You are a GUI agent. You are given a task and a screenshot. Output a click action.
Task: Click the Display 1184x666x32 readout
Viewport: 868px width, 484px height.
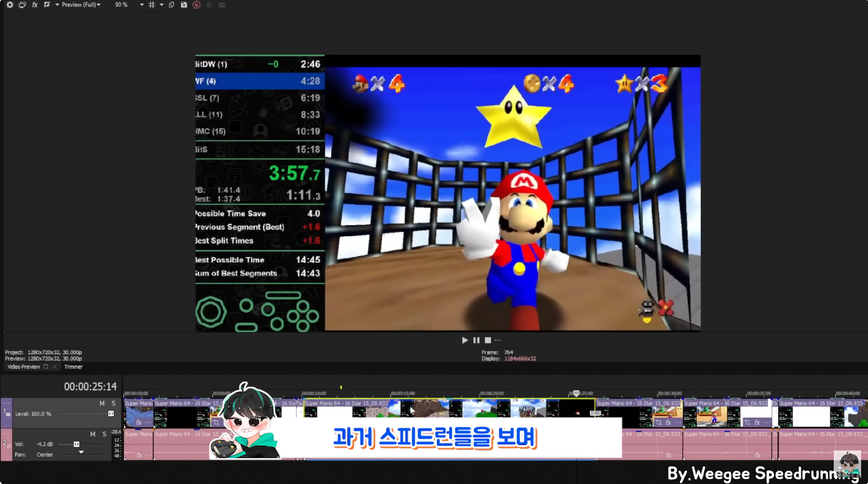coord(509,359)
